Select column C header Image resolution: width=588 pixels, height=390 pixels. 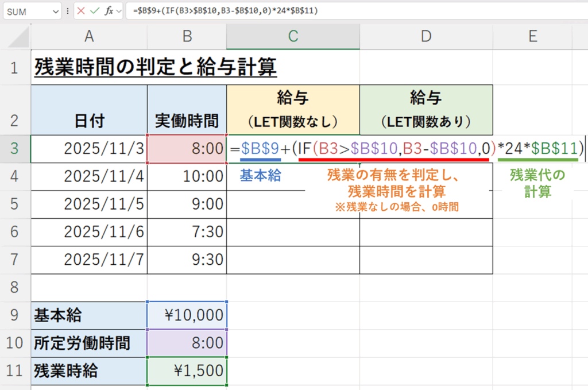pos(293,36)
